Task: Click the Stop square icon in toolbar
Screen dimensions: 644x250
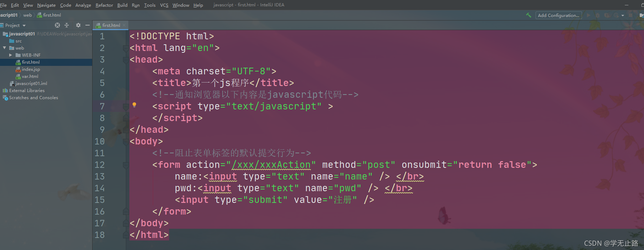Action: click(631, 15)
